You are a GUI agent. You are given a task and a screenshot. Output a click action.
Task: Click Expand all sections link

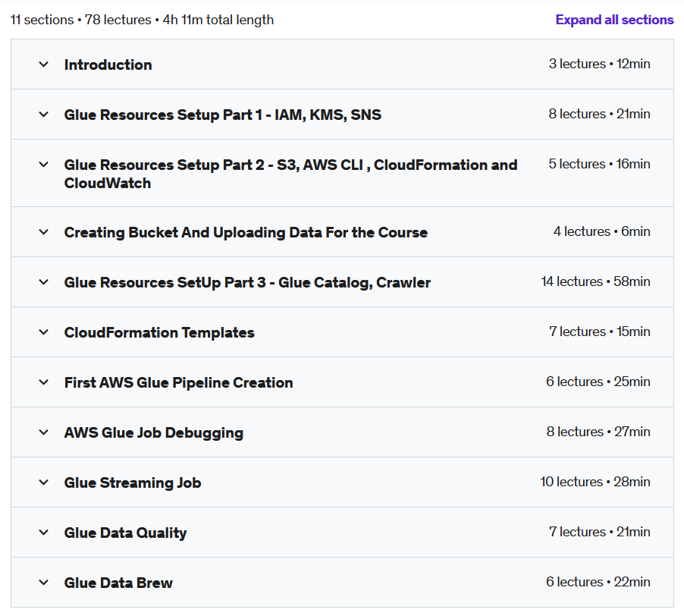point(614,20)
